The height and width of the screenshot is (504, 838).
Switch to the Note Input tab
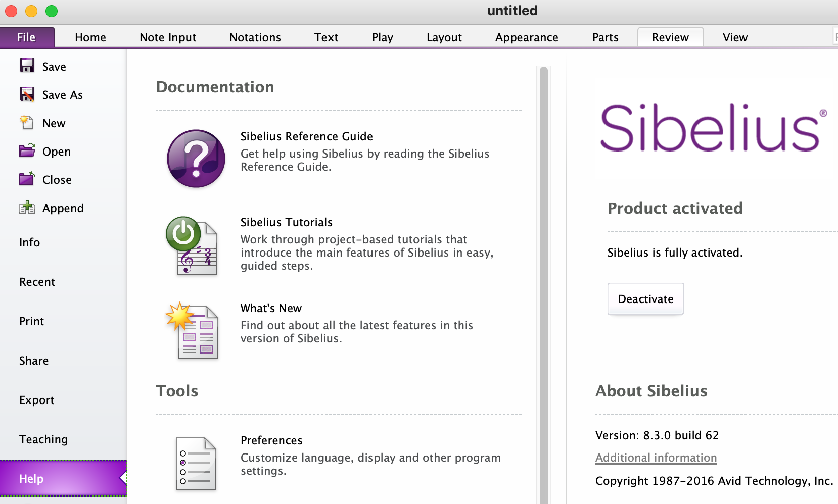(168, 37)
